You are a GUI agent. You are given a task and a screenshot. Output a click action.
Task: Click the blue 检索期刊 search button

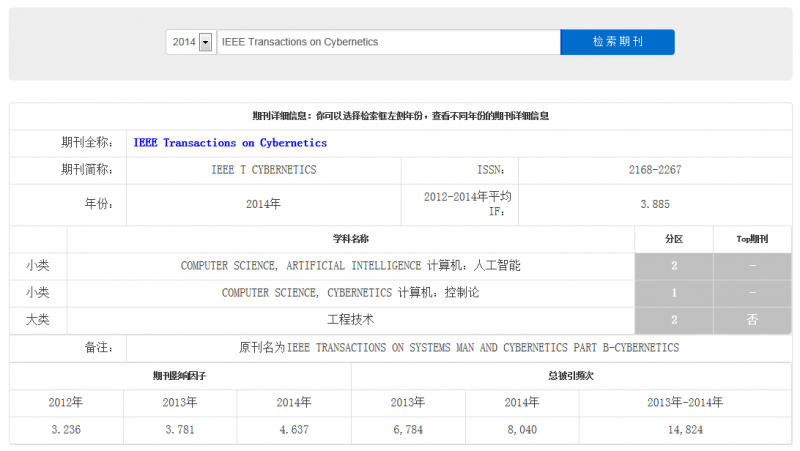pos(617,42)
